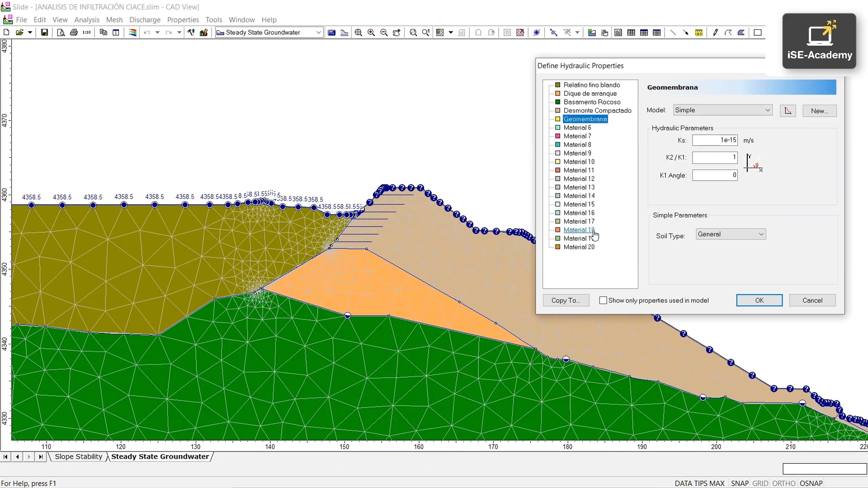Click the Zoom All crosshair magnifier icon
The image size is (868, 488).
[359, 33]
